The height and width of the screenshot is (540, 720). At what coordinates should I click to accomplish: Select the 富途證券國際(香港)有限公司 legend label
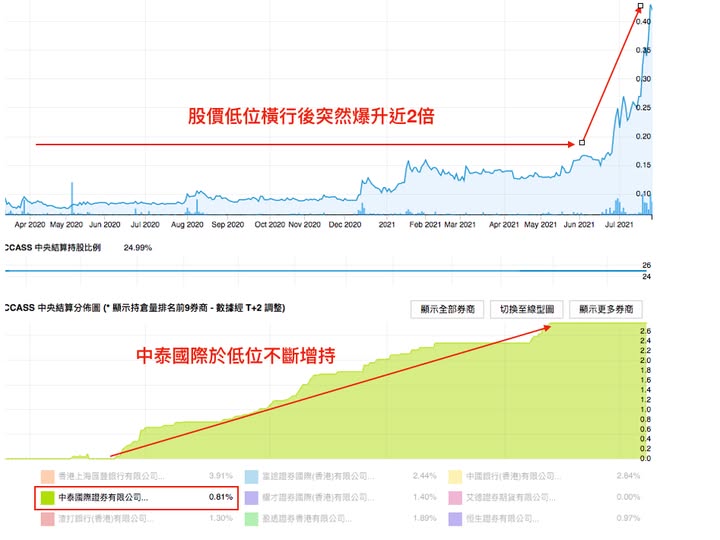(x=318, y=476)
